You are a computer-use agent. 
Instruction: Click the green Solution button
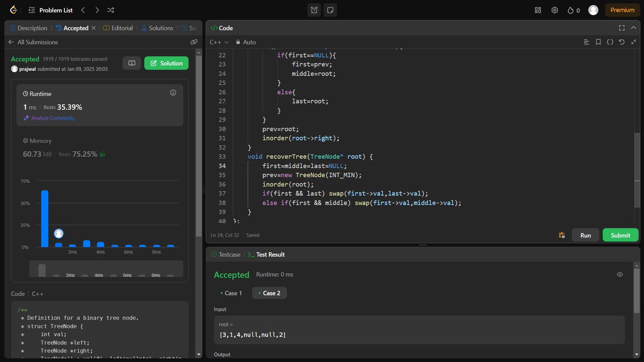(x=166, y=63)
